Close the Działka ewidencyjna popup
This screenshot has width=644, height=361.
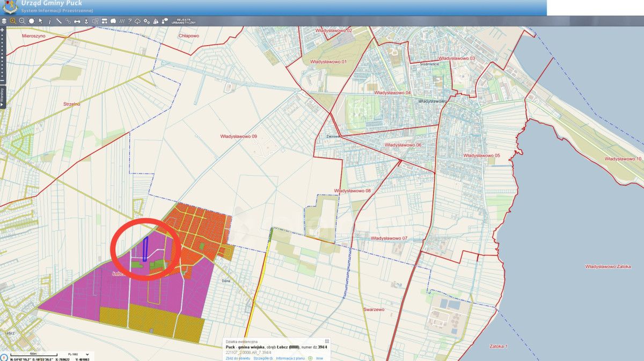click(x=327, y=341)
